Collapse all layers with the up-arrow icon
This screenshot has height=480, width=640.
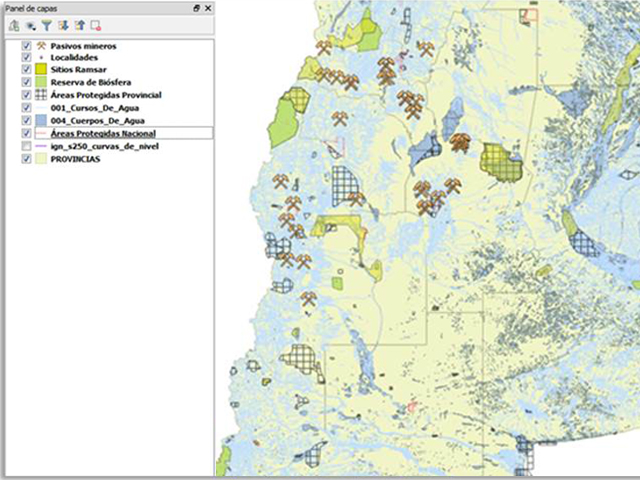(x=79, y=26)
